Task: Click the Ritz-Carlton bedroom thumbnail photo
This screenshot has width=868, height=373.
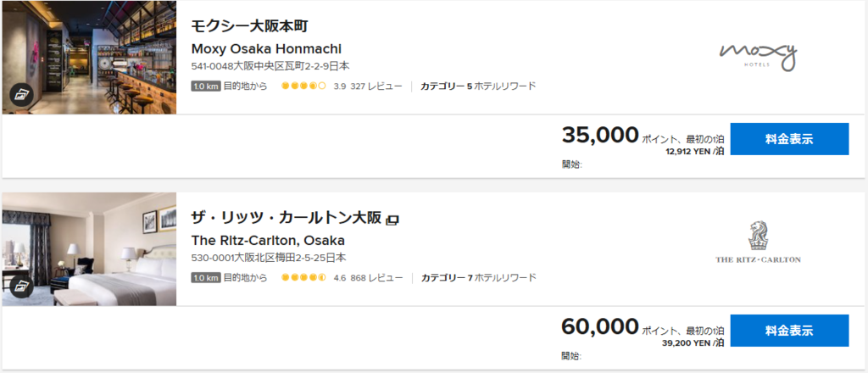Action: [x=89, y=249]
